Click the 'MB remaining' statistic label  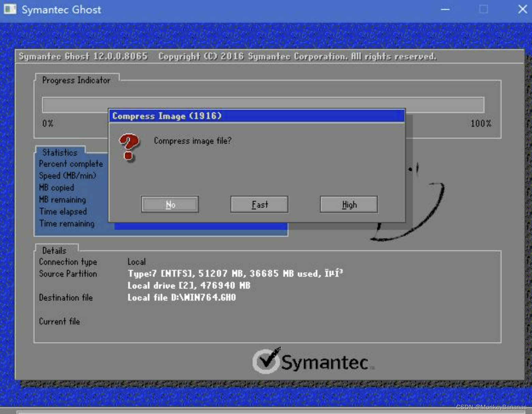62,200
